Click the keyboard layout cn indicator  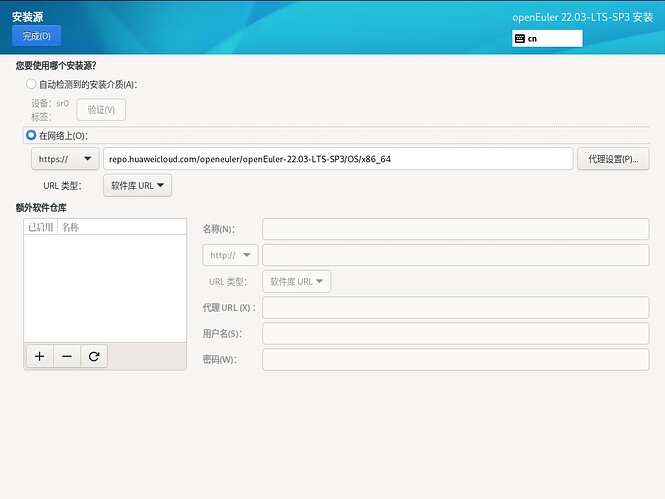pos(546,39)
